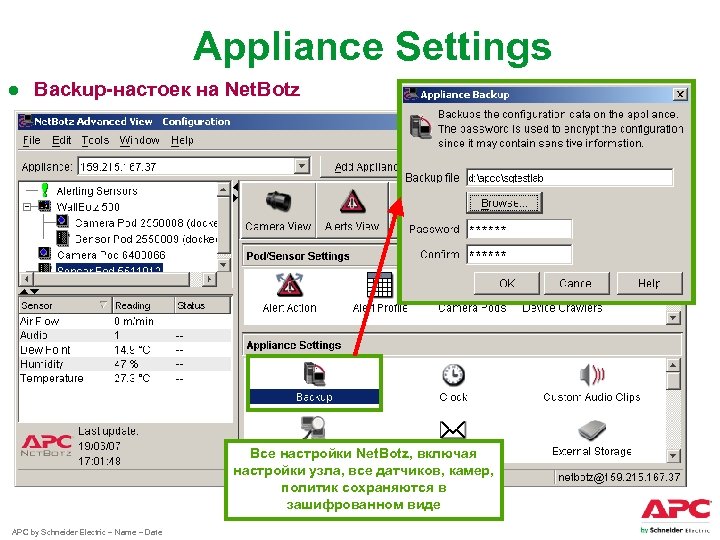The width and height of the screenshot is (720, 540).
Task: Click the Password input field
Action: point(519,228)
